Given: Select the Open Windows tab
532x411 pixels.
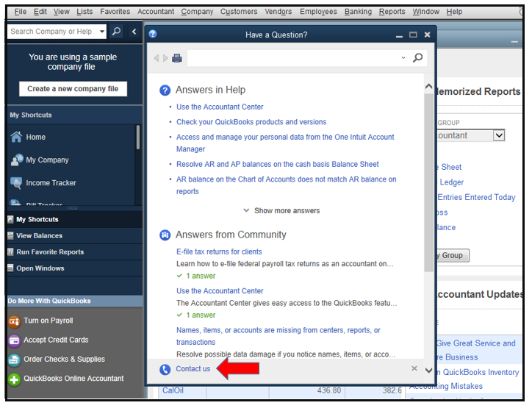Looking at the screenshot, I should 75,268.
